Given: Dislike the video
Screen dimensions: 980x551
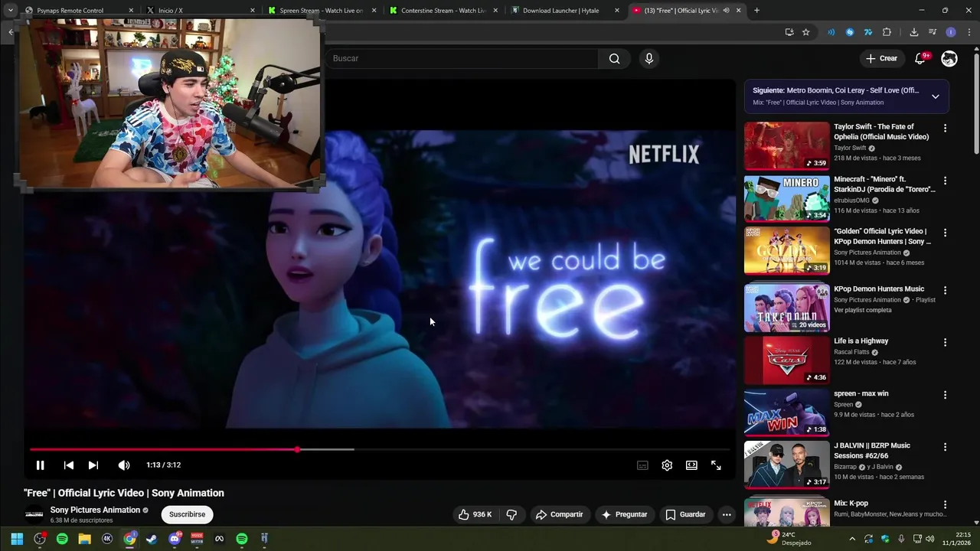Looking at the screenshot, I should coord(511,514).
